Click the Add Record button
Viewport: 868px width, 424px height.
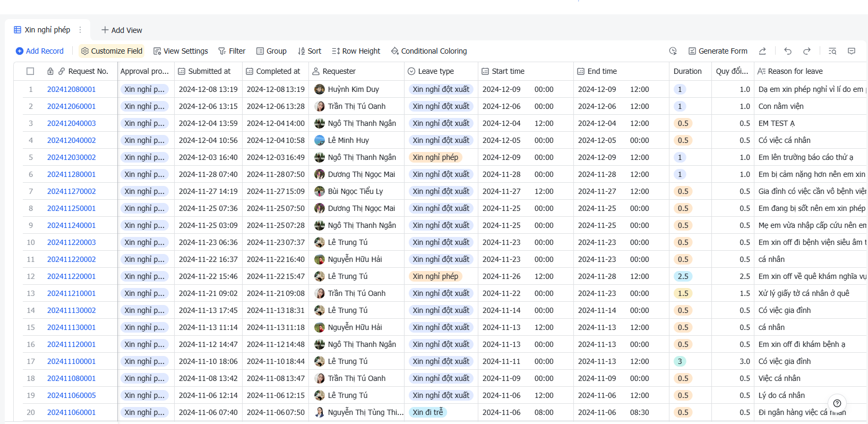40,51
